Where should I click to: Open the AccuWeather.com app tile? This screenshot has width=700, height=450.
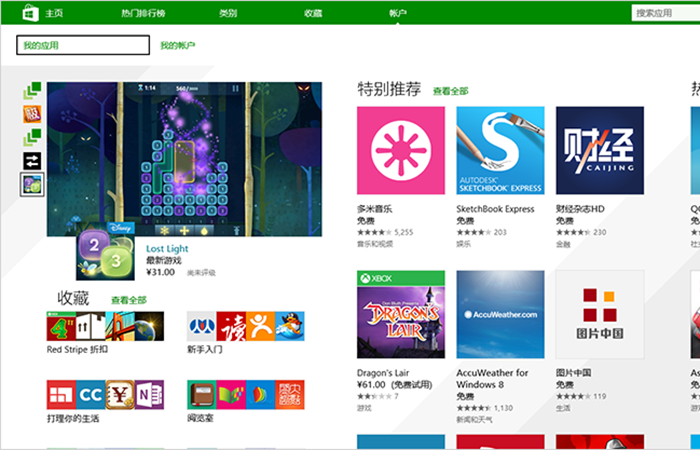click(x=500, y=314)
